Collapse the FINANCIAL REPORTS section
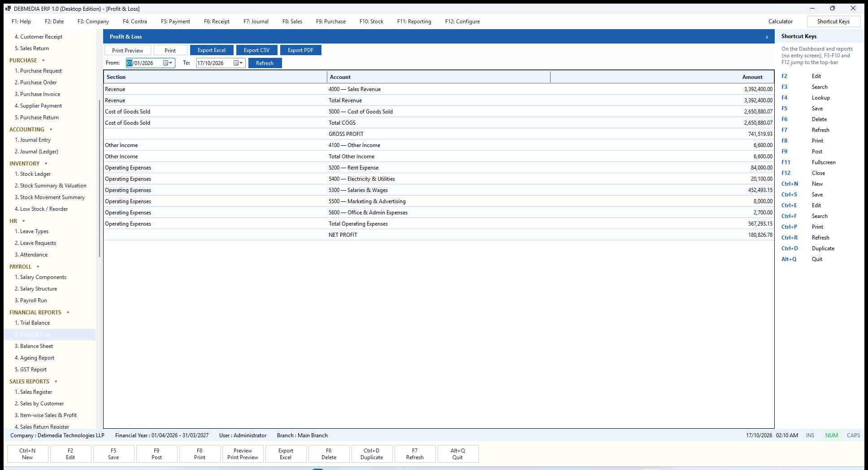The height and width of the screenshot is (470, 868). click(68, 313)
